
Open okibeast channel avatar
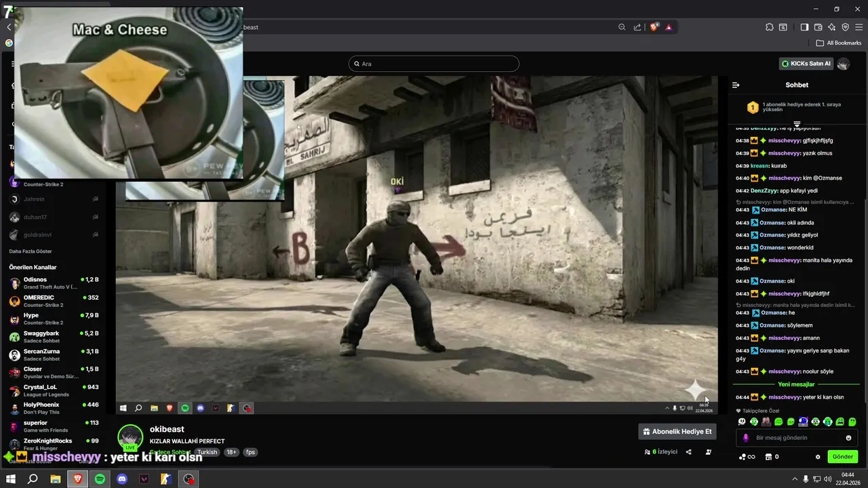pos(130,438)
